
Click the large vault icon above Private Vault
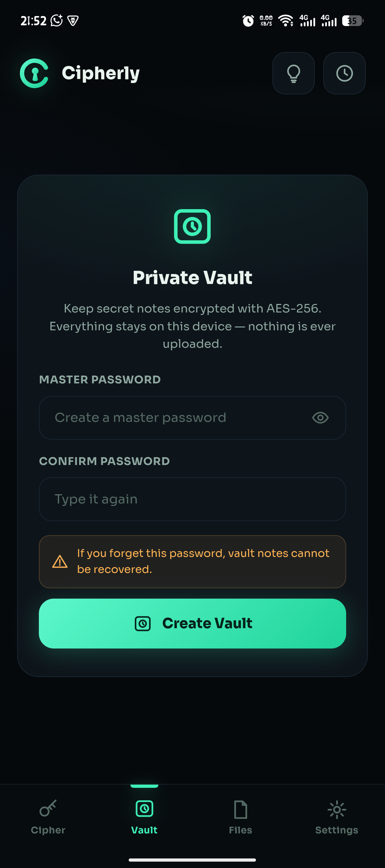click(192, 226)
